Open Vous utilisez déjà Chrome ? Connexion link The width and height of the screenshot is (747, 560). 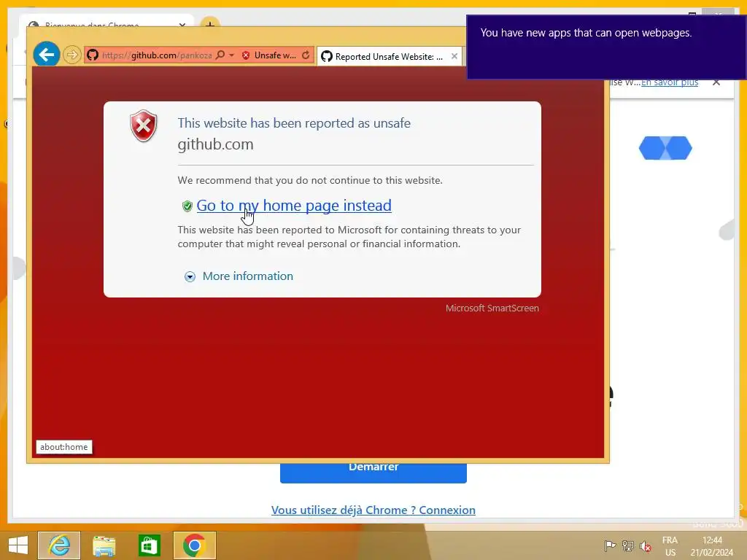click(373, 510)
